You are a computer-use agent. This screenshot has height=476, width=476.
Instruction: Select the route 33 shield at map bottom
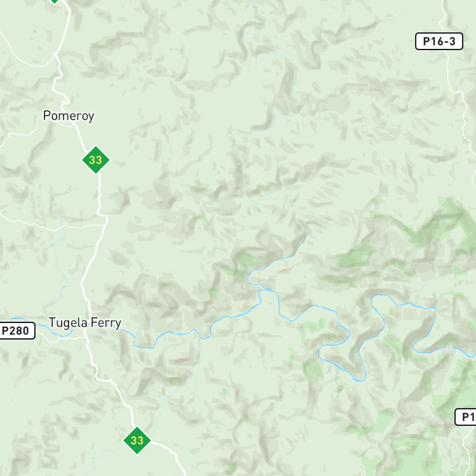pyautogui.click(x=137, y=440)
